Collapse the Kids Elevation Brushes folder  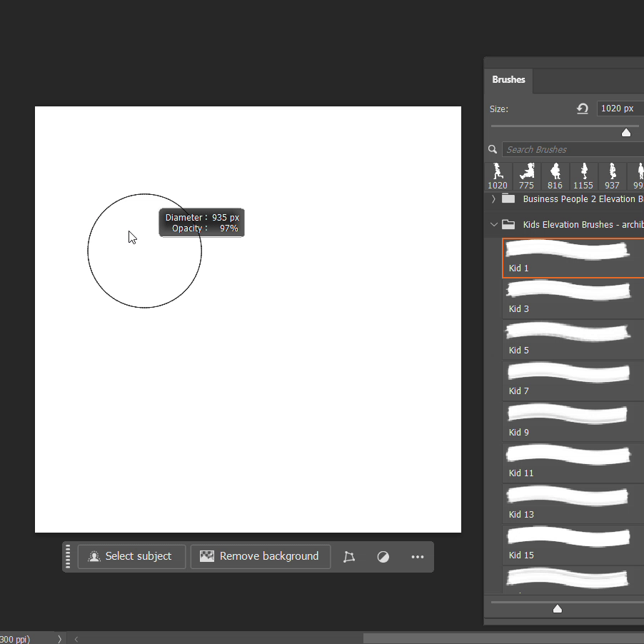pyautogui.click(x=493, y=224)
